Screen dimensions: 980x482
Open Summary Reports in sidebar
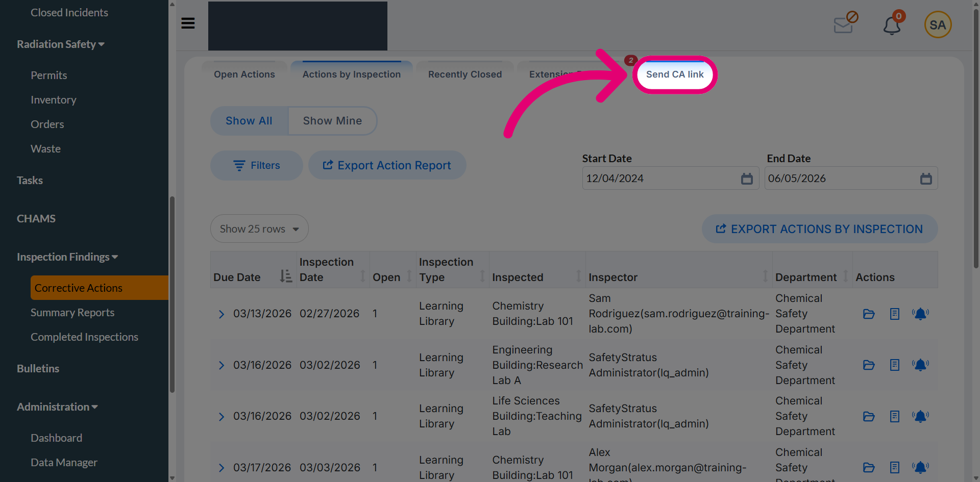click(72, 313)
